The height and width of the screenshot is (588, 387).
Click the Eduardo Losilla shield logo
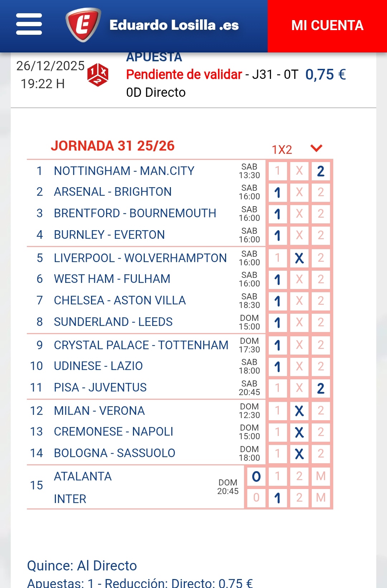[x=83, y=25]
